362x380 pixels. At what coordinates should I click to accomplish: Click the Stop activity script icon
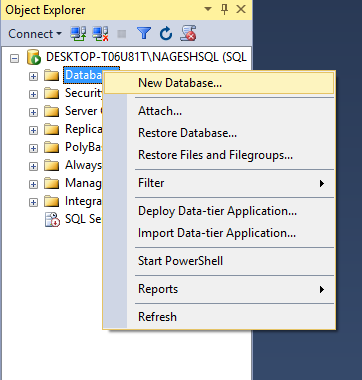point(188,34)
